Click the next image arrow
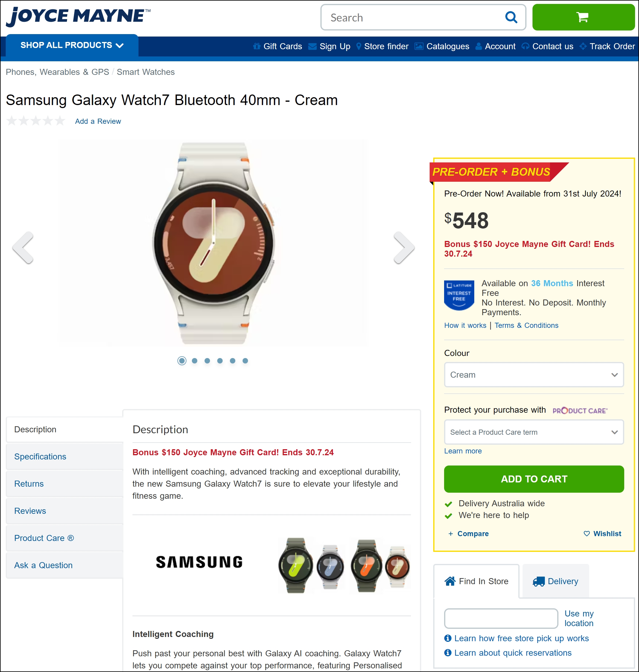Viewport: 639px width, 672px height. click(x=404, y=248)
